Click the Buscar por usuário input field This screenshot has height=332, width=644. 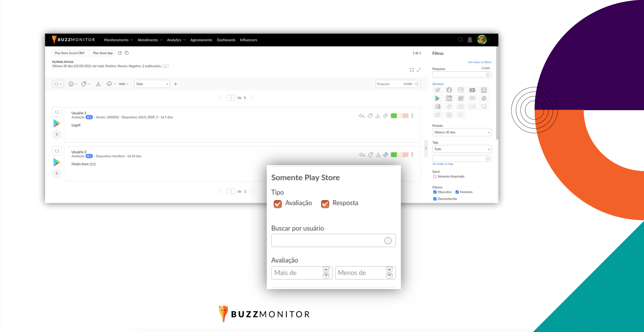pyautogui.click(x=333, y=241)
